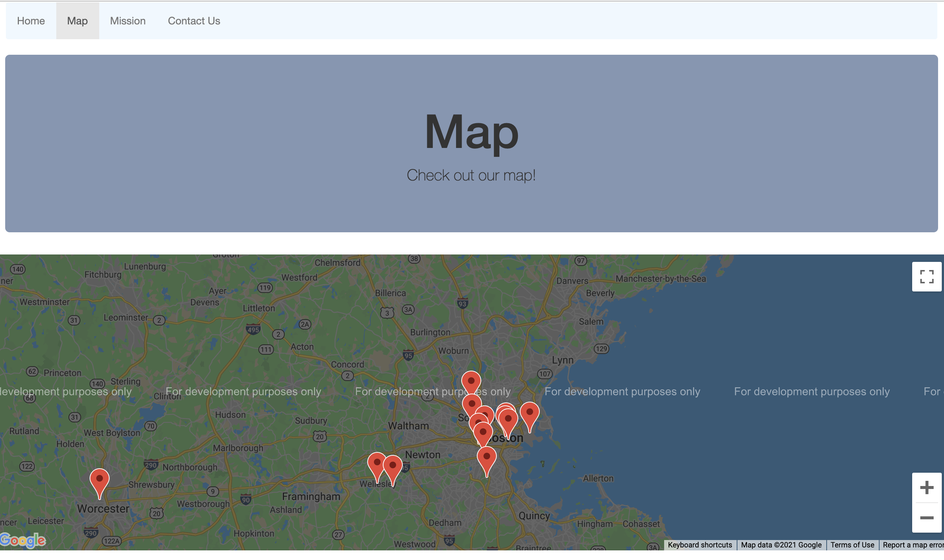Click Report a map error link
Screen dimensions: 944x560
pyautogui.click(x=912, y=545)
